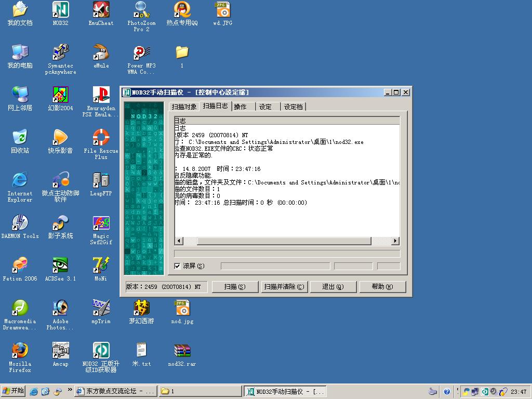
Task: Open the Adobe Photoshop desktop shortcut
Action: click(60, 314)
